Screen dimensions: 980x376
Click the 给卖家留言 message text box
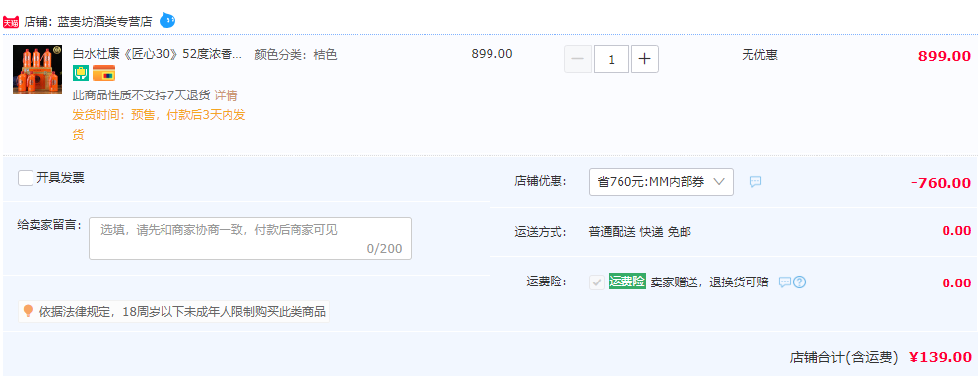(250, 238)
